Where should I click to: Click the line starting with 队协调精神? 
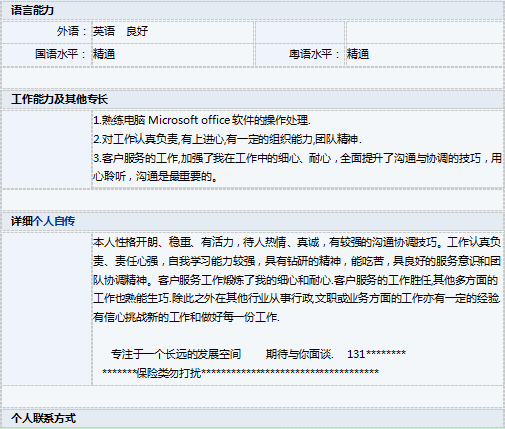click(x=295, y=280)
